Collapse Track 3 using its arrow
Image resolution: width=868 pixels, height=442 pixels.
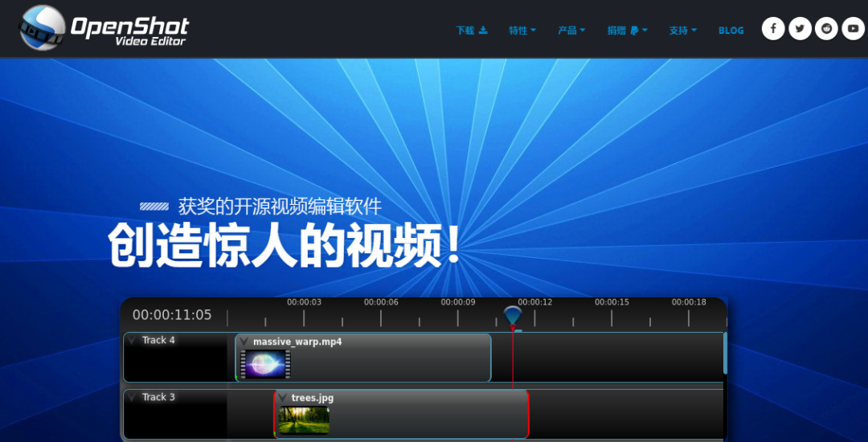click(x=132, y=398)
